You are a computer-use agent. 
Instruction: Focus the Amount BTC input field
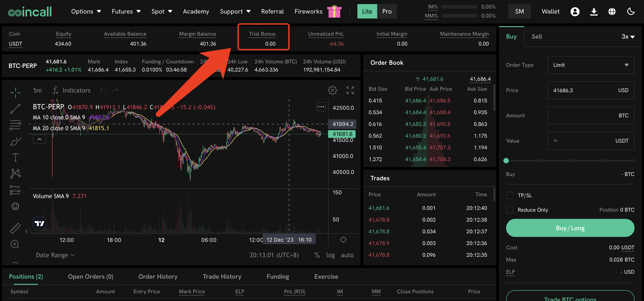coord(591,116)
